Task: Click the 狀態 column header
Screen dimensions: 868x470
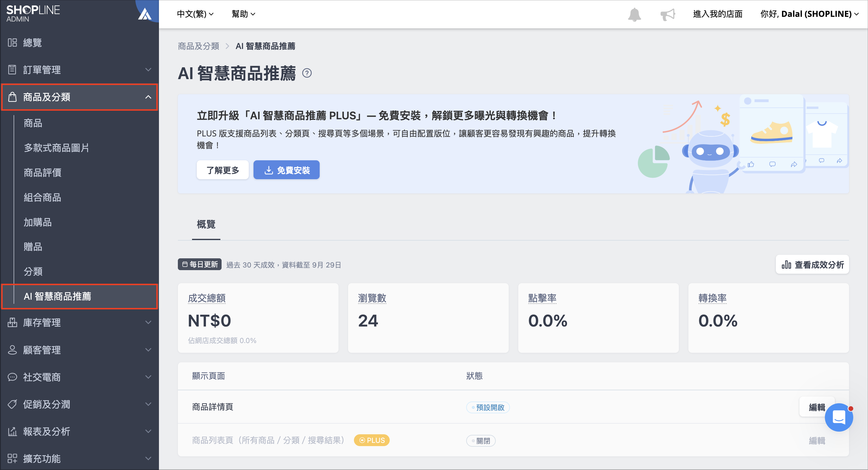Action: pyautogui.click(x=474, y=376)
